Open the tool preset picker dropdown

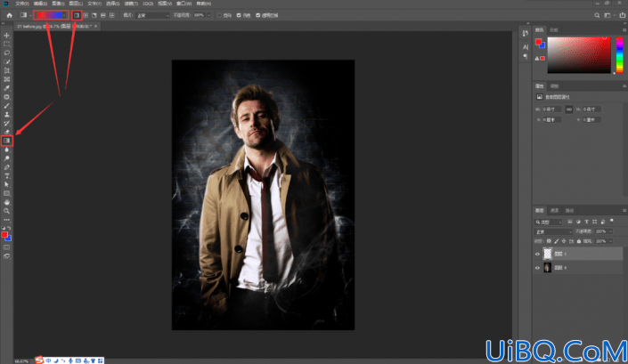click(x=30, y=15)
